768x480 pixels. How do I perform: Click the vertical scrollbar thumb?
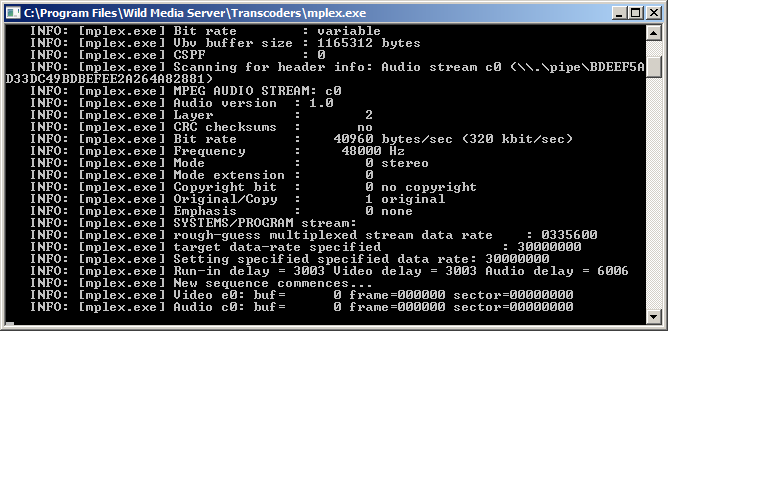click(654, 66)
